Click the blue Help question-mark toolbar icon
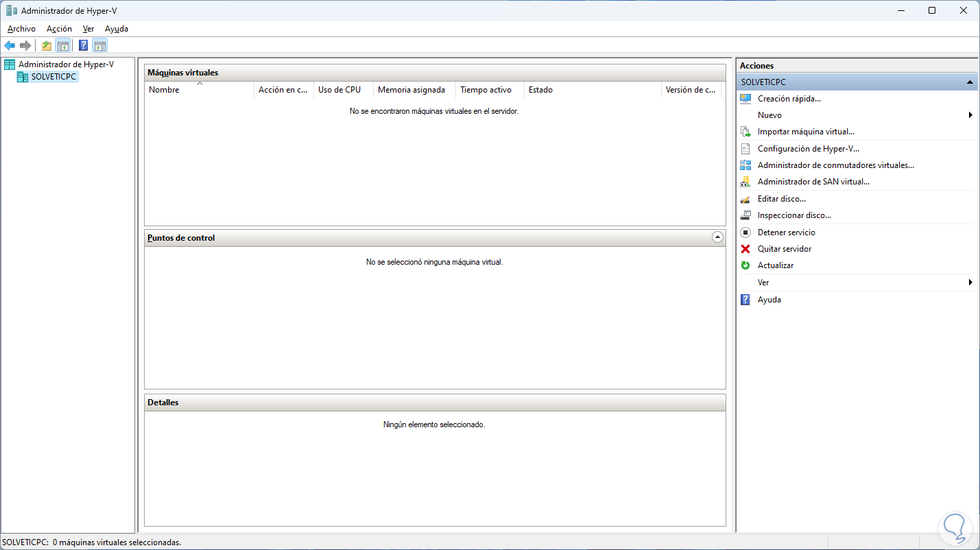Image resolution: width=980 pixels, height=550 pixels. (x=84, y=46)
